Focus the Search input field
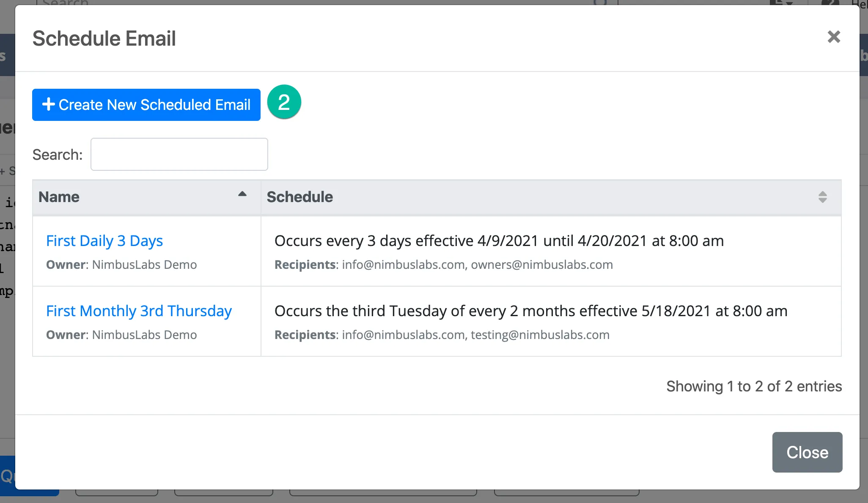The width and height of the screenshot is (868, 503). 179,154
